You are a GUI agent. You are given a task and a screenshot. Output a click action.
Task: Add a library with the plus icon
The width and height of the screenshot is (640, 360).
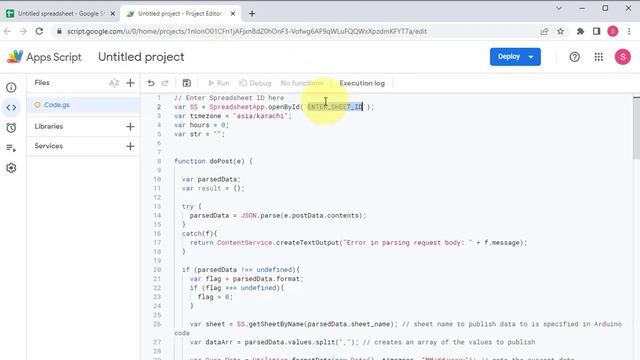(x=130, y=127)
